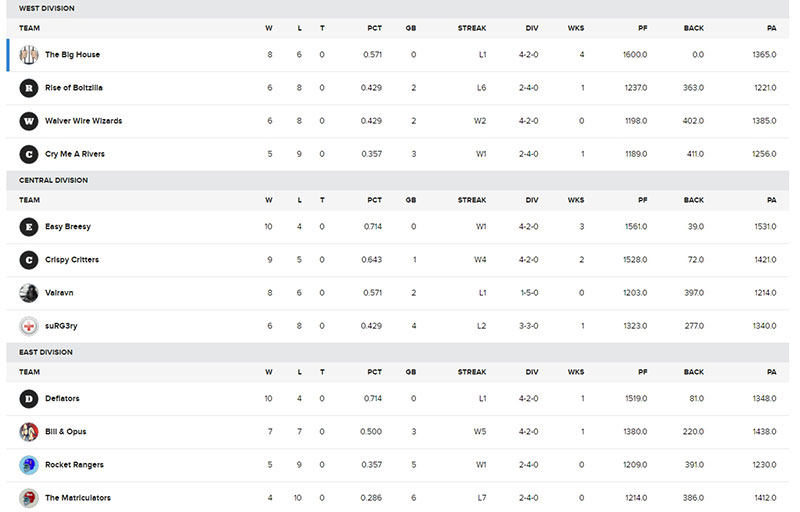Click Easy Breesy's E avatar icon
This screenshot has width=800, height=512.
(29, 226)
